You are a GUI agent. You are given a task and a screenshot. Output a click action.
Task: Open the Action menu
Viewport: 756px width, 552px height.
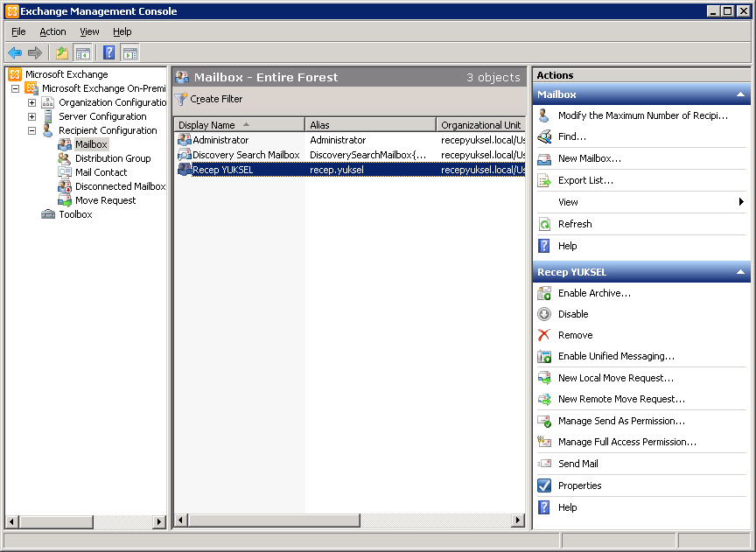click(x=52, y=31)
